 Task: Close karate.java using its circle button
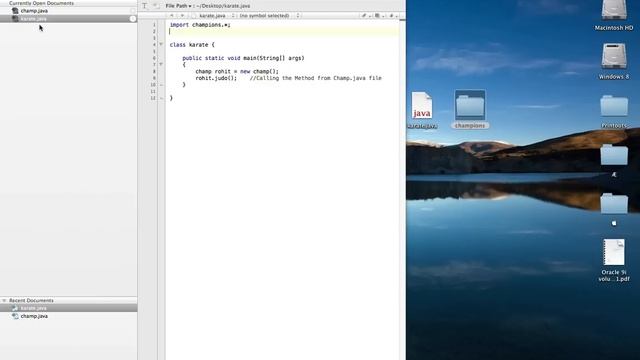coord(133,18)
